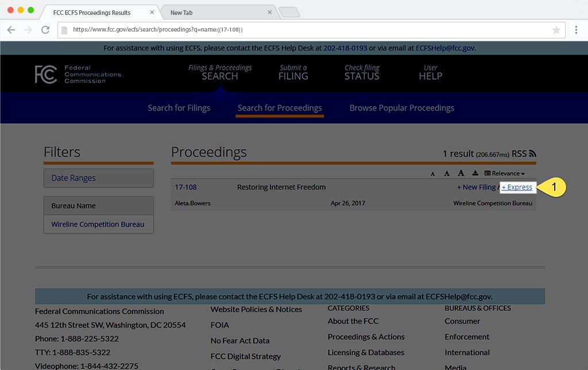588x370 pixels.
Task: Select the largest font size A
Action: 461,173
